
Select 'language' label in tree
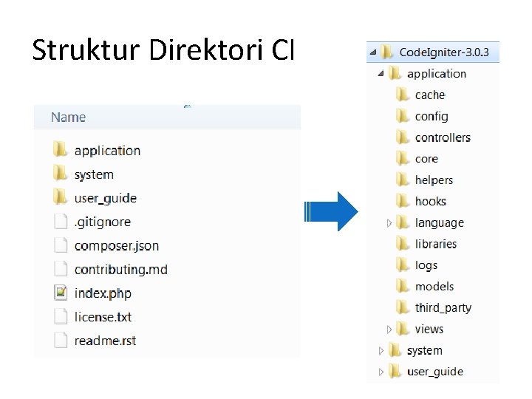440,223
